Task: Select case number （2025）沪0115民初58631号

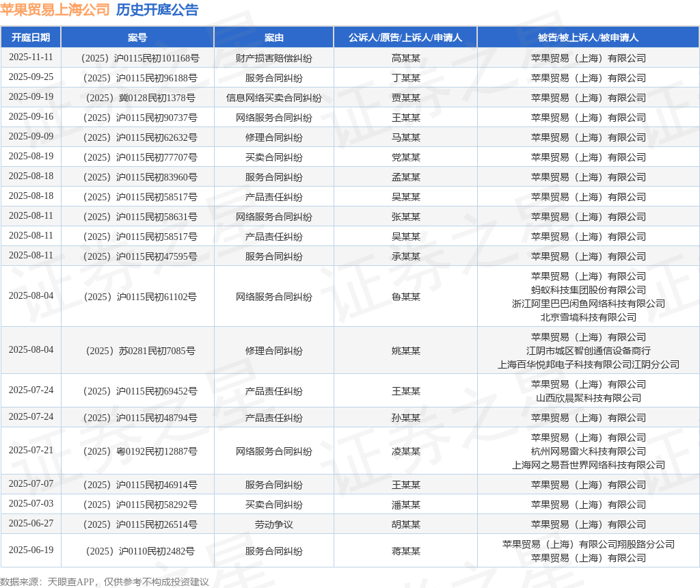Action: [137, 217]
